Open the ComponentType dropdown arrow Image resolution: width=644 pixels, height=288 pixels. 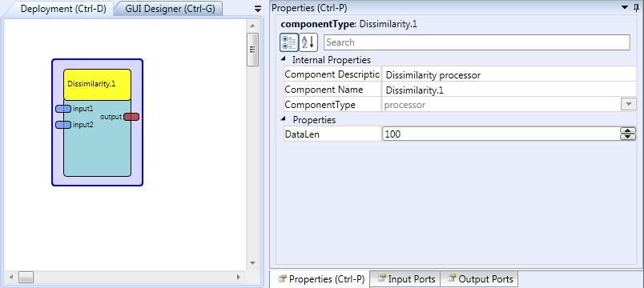tap(629, 105)
